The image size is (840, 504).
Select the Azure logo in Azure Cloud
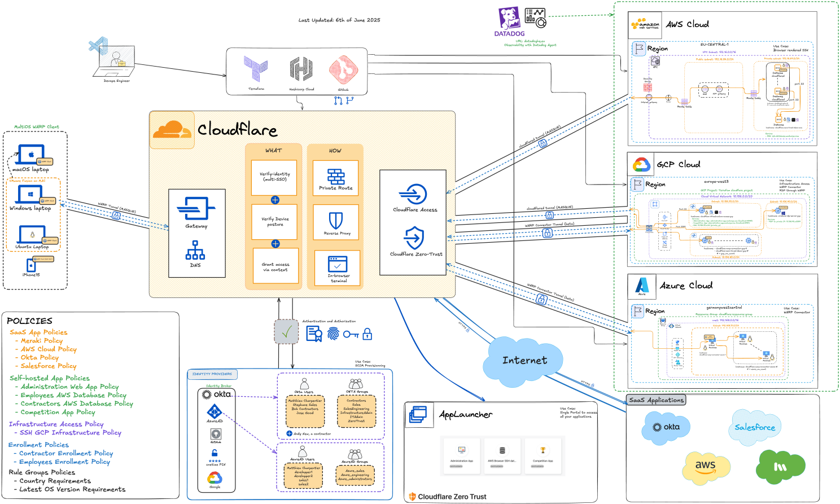click(x=642, y=286)
